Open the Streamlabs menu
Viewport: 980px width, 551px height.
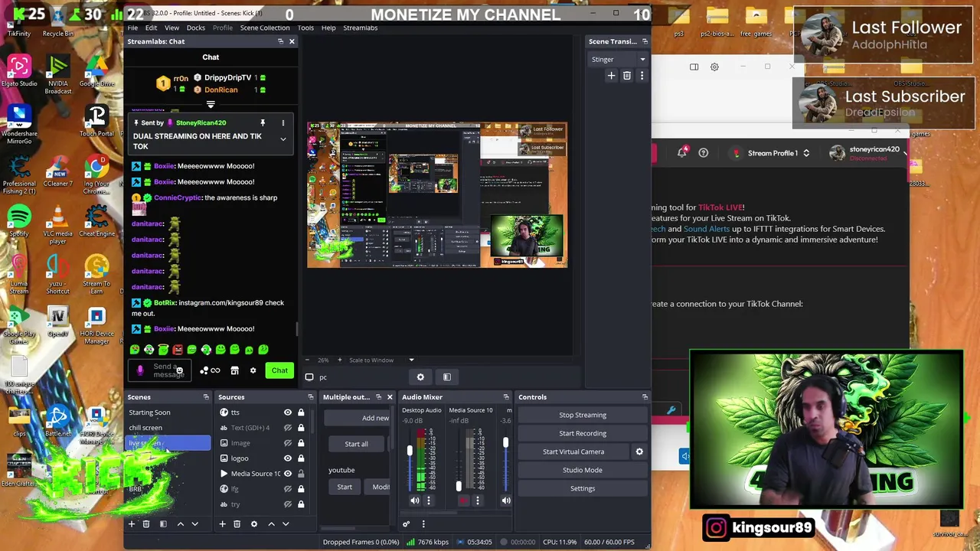[x=360, y=28]
